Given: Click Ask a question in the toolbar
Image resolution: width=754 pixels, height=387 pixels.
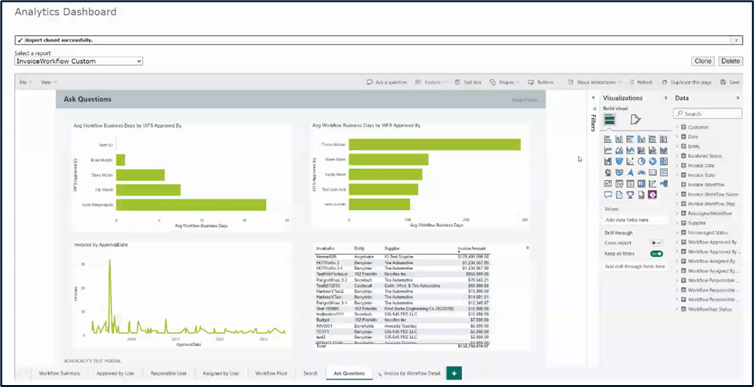Looking at the screenshot, I should [x=387, y=82].
